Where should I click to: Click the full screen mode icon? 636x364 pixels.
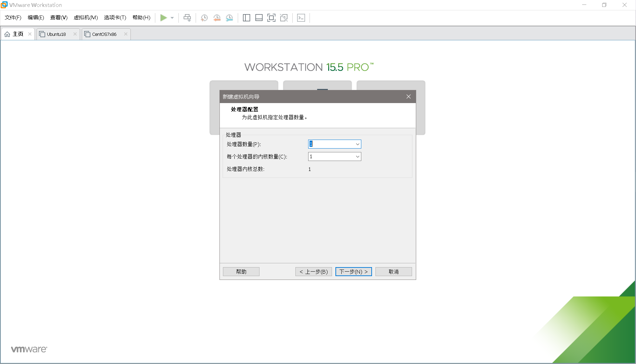click(x=271, y=18)
